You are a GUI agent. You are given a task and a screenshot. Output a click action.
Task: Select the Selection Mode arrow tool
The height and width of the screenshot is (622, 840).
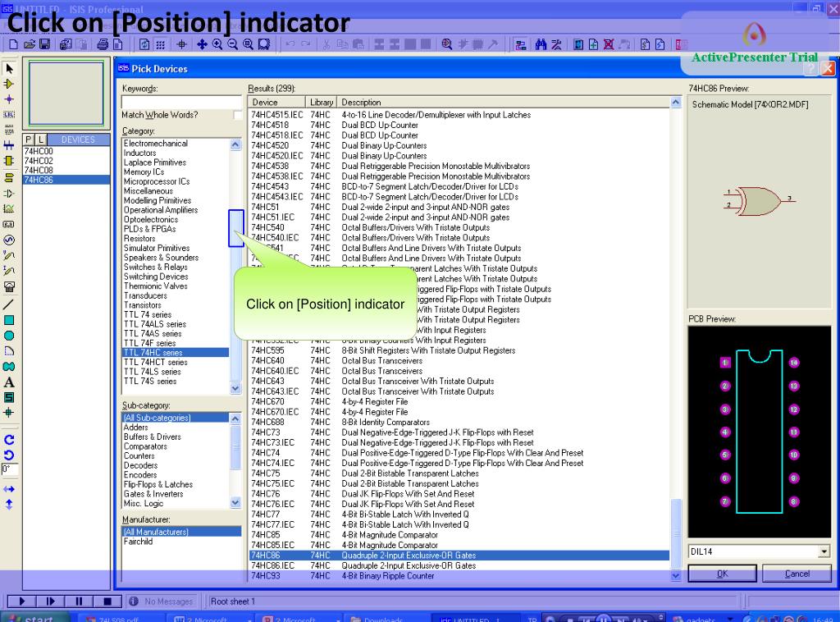coord(9,69)
